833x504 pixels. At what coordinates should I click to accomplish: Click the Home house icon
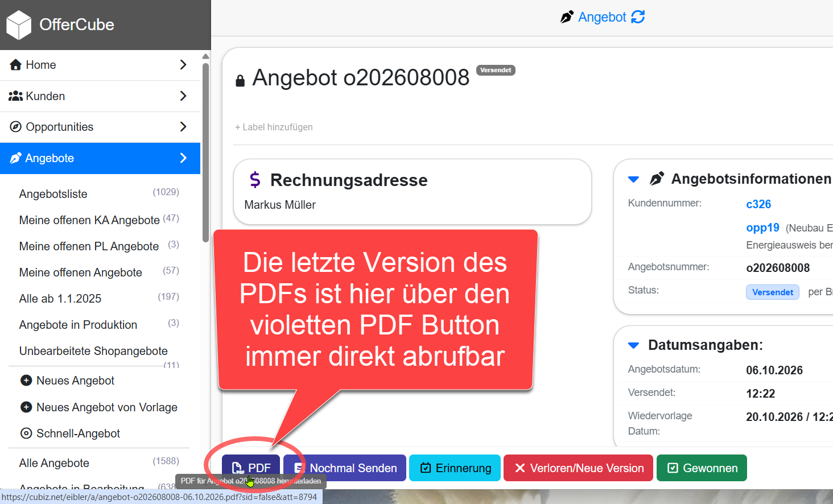point(16,65)
